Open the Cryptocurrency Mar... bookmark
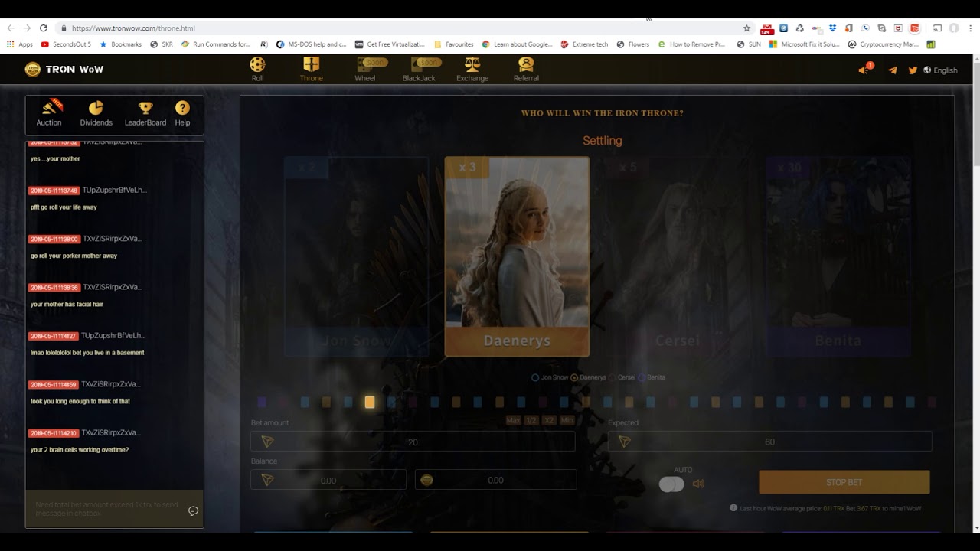Viewport: 980px width, 551px height. 882,44
